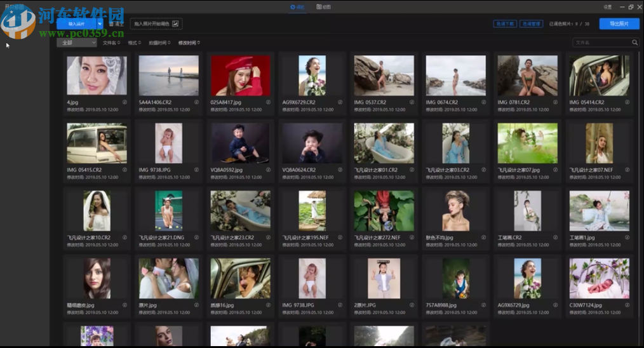Select the red beret portrait thumbnail 025A8417.jpg
The height and width of the screenshot is (348, 644).
pyautogui.click(x=241, y=76)
